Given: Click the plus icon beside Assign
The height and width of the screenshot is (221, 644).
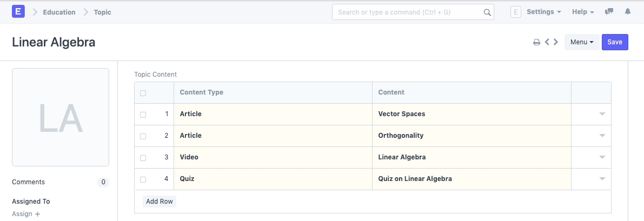Looking at the screenshot, I should tap(37, 214).
